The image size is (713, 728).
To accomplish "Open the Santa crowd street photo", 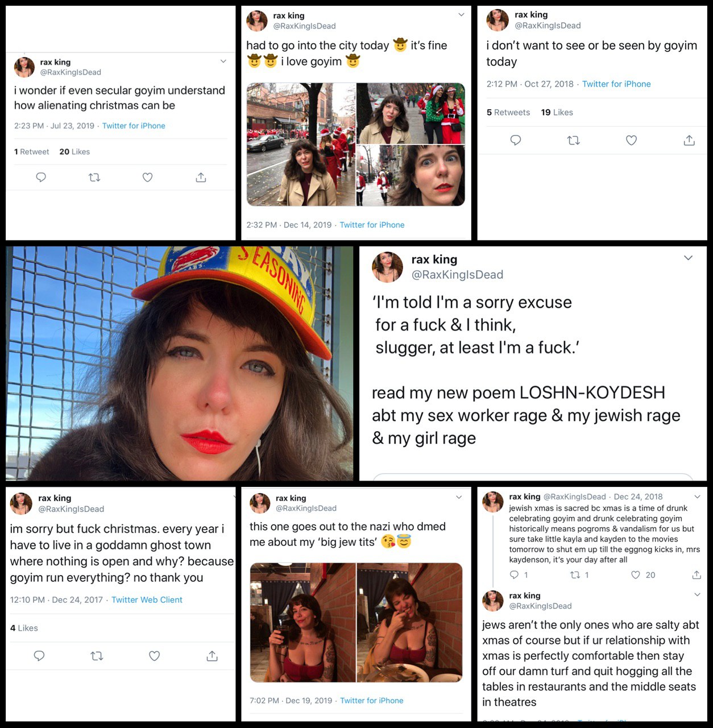I will coord(301,144).
